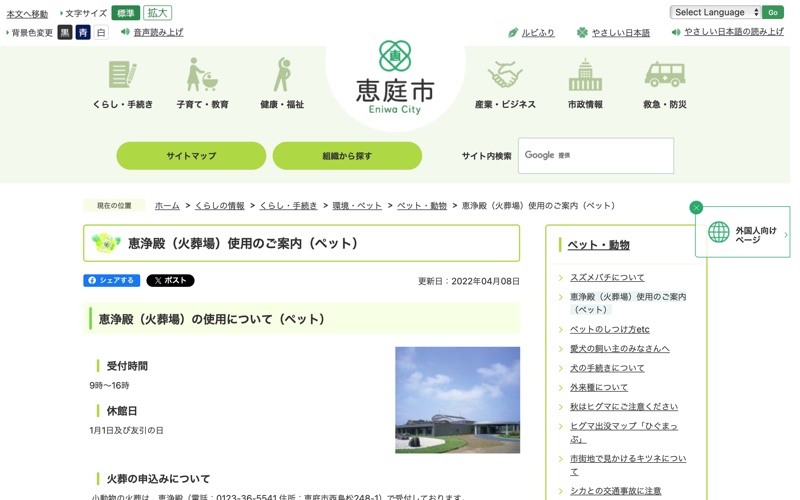
Task: Open sidebar item 犬の手続きについて
Action: [607, 368]
